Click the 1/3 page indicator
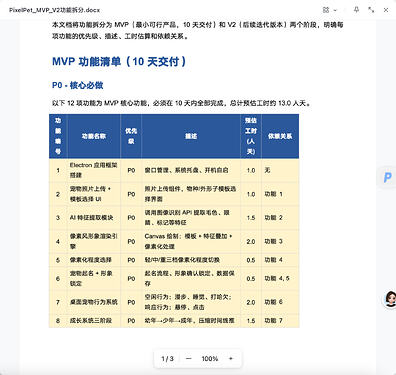 (x=167, y=359)
